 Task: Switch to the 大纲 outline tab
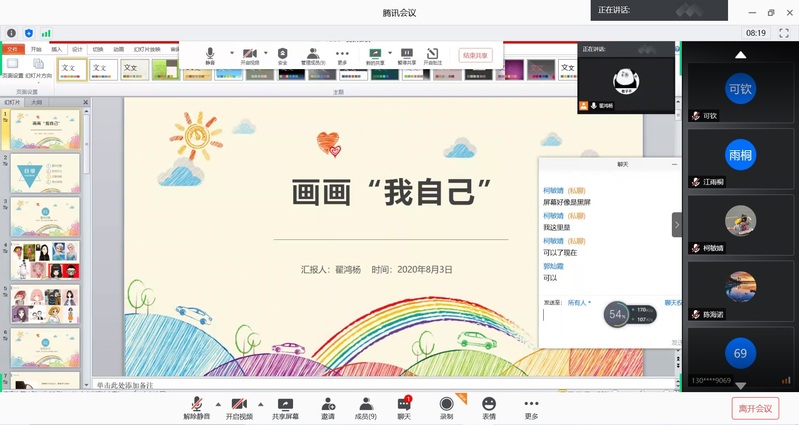pyautogui.click(x=36, y=102)
